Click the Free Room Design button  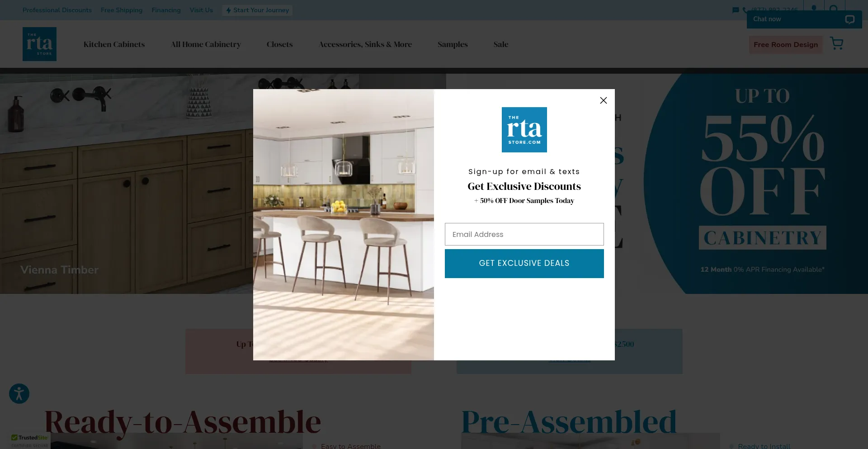(786, 45)
